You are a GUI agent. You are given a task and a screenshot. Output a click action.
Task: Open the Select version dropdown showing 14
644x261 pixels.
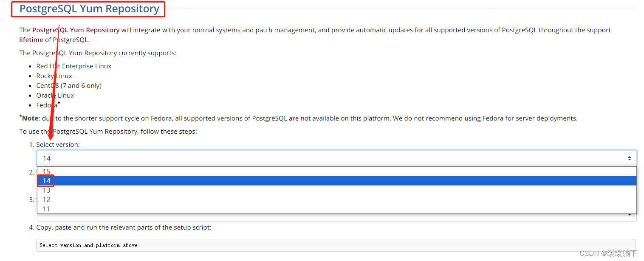pyautogui.click(x=336, y=158)
